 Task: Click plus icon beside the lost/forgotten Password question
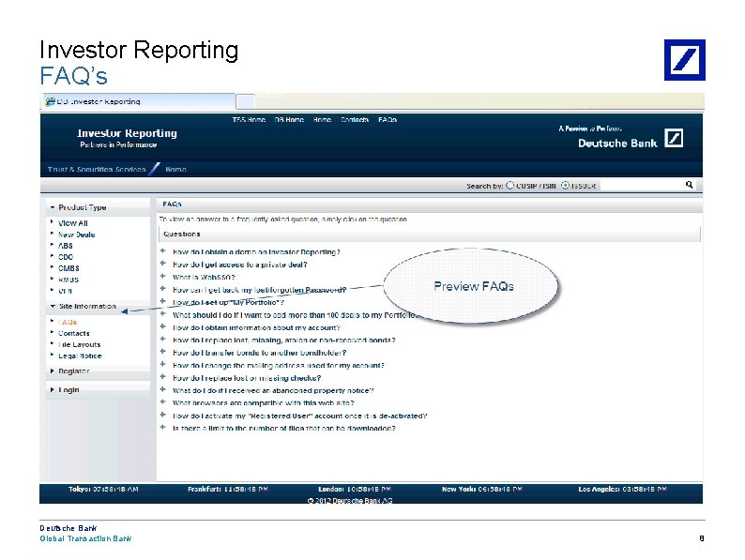[x=163, y=289]
